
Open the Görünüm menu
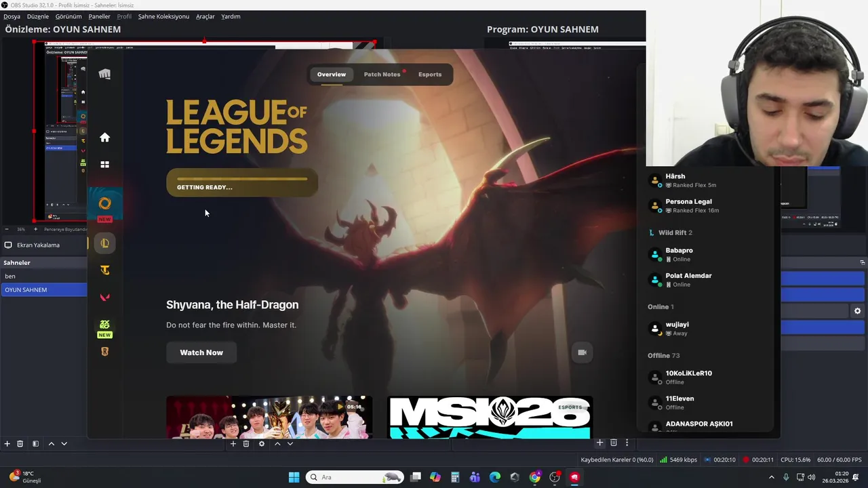pos(68,16)
